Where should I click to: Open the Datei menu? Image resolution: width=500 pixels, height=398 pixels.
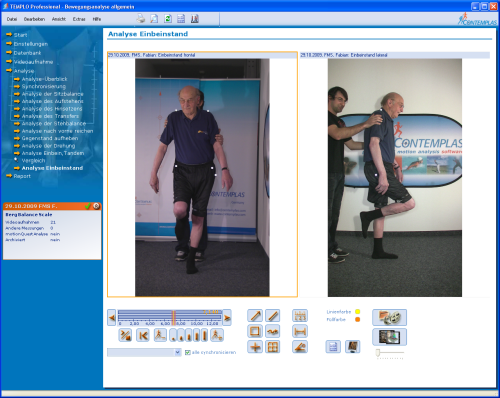click(x=12, y=19)
